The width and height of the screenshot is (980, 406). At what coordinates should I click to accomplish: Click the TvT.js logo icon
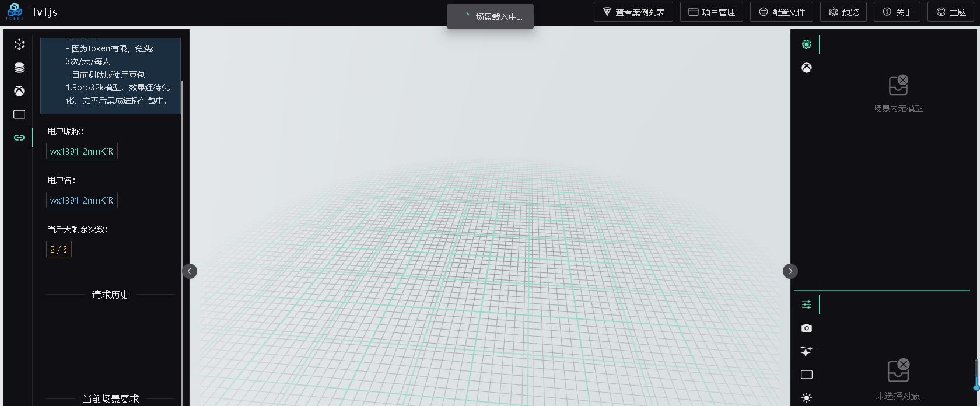[x=15, y=12]
